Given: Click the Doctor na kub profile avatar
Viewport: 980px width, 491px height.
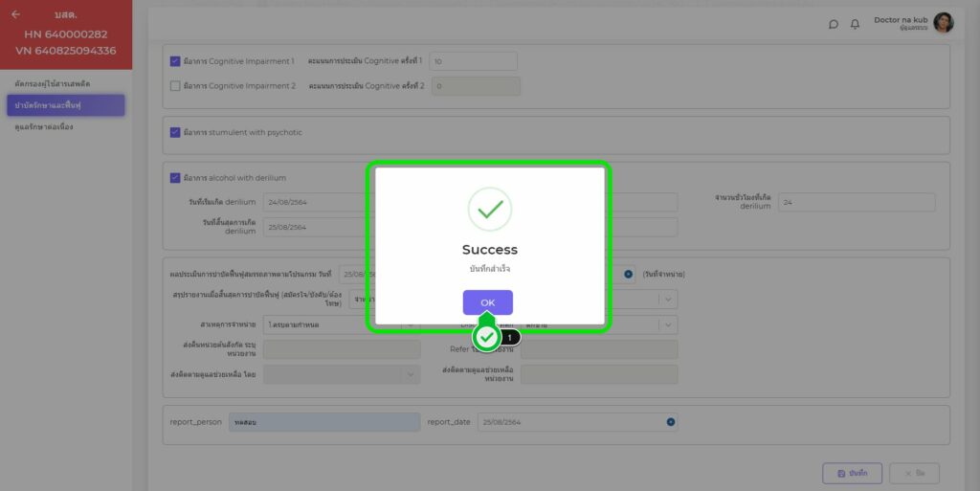Looking at the screenshot, I should [943, 23].
